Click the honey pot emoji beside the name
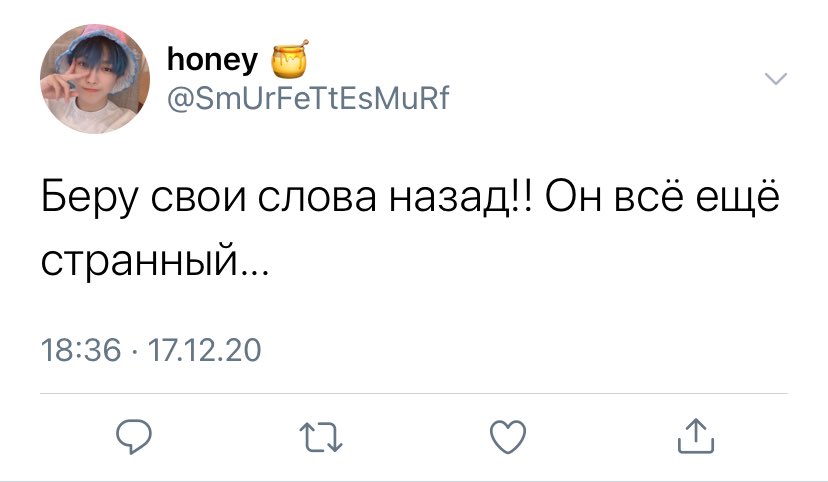828x482 pixels. (289, 59)
